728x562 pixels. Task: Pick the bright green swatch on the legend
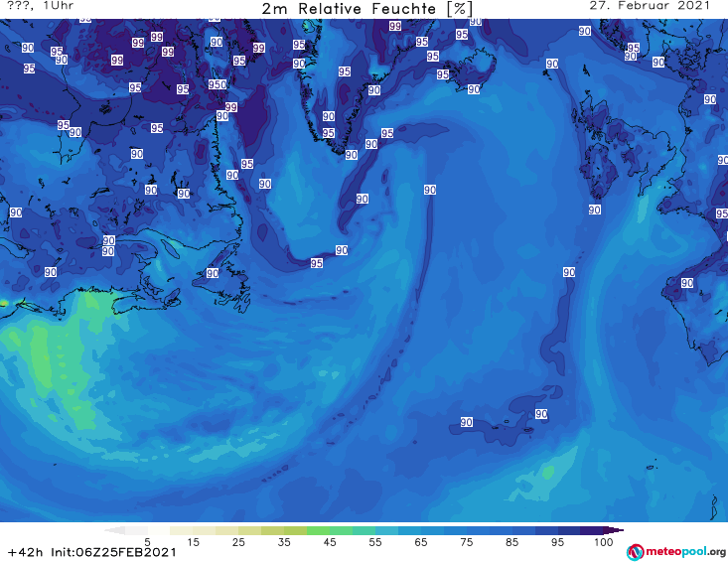[x=319, y=530]
